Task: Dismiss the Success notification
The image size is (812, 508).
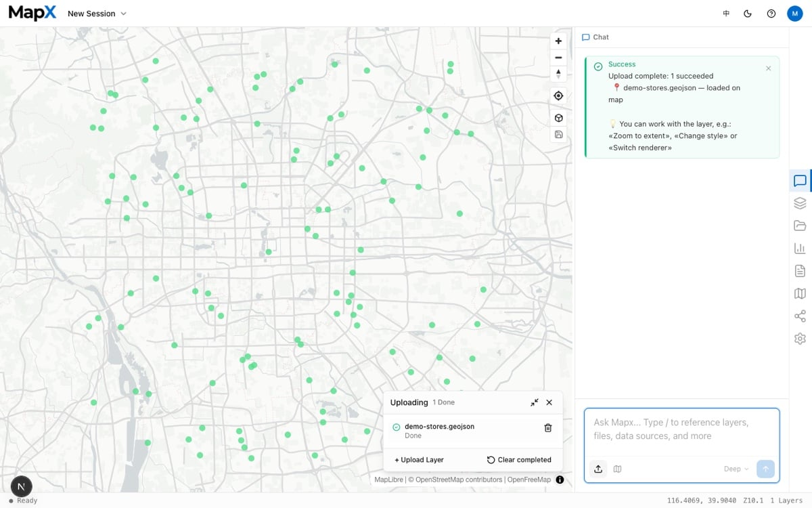Action: pos(768,68)
